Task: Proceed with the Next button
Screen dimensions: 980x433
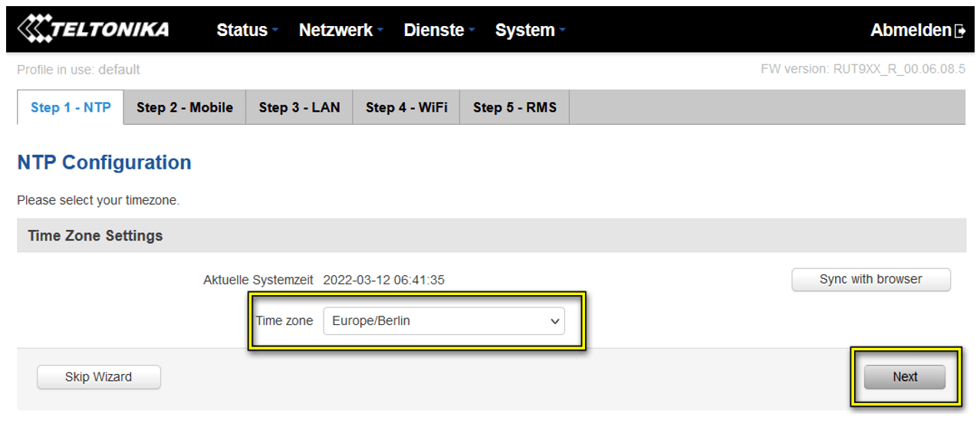Action: (x=905, y=377)
